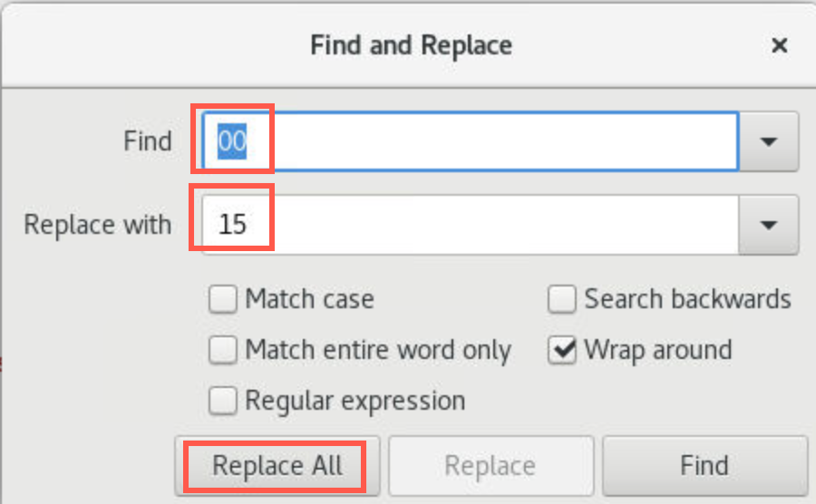This screenshot has width=816, height=504.
Task: Enable the Regular expression checkbox
Action: (223, 400)
